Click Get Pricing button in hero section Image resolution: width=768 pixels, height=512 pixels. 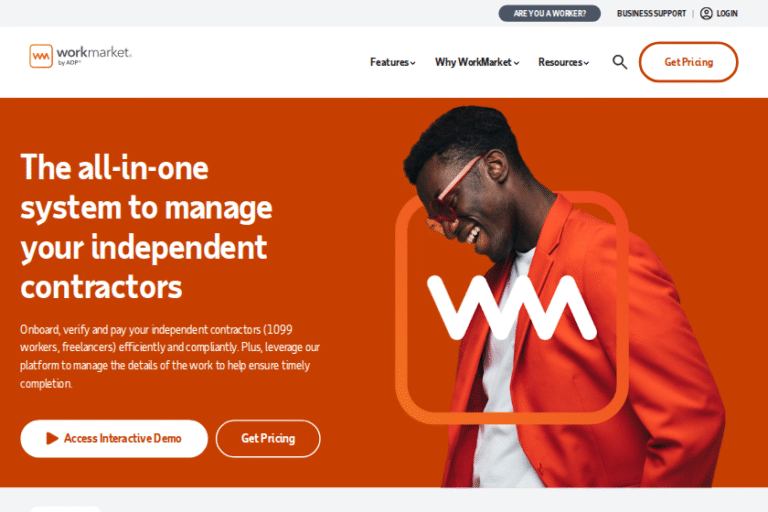[268, 439]
